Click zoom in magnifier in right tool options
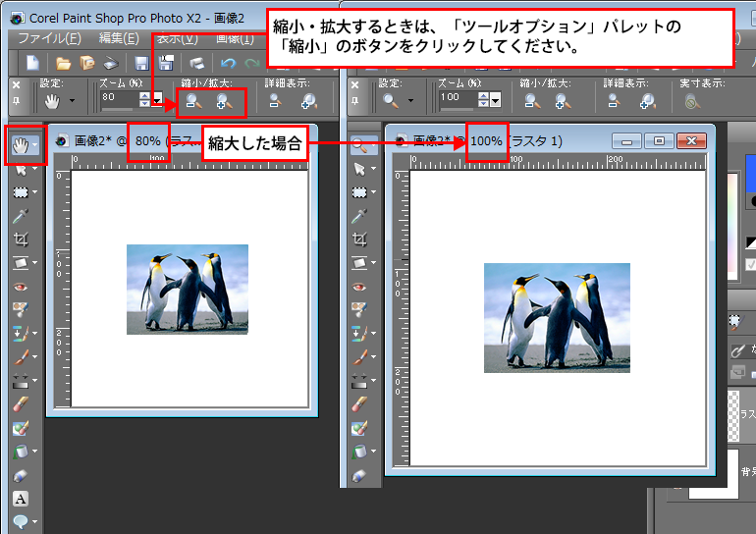Image resolution: width=756 pixels, height=534 pixels. (x=564, y=101)
